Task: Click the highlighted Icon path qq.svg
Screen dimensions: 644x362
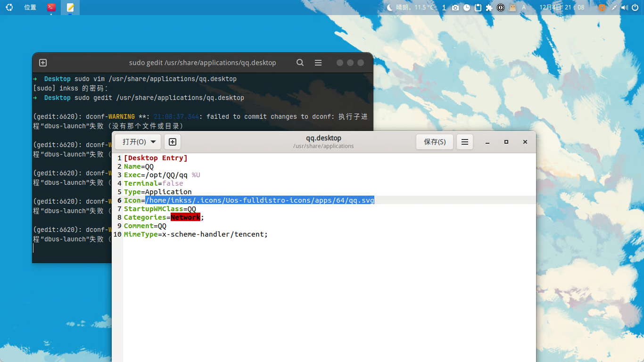Action: [260, 200]
